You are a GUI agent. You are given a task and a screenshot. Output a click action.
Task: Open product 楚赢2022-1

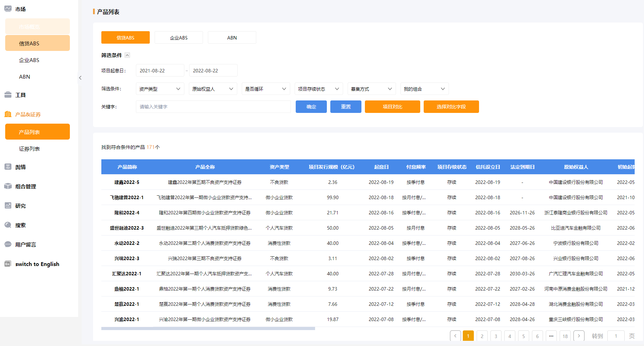(x=127, y=304)
